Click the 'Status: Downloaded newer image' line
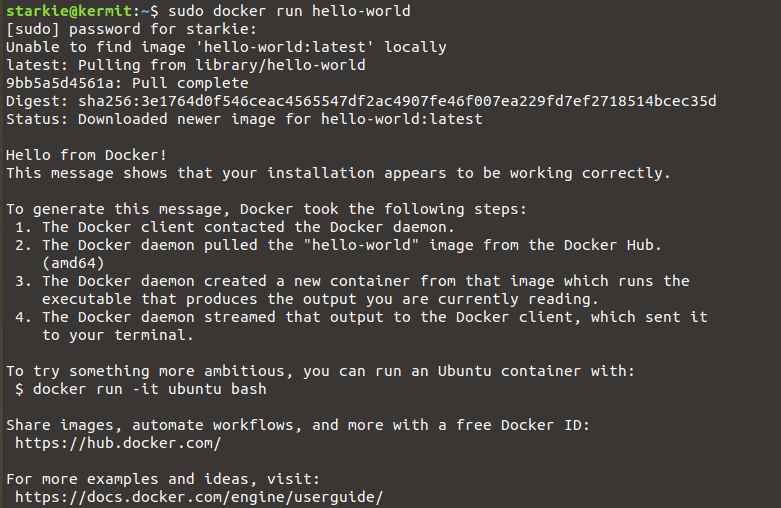Image resolution: width=781 pixels, height=508 pixels. coord(244,119)
